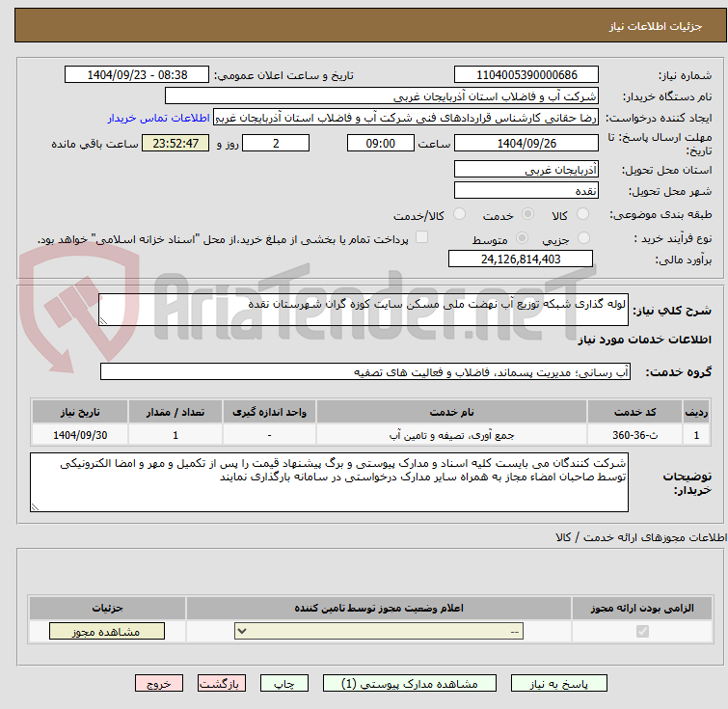
Task: Click the delivery city field 'نقده'
Action: (x=526, y=190)
